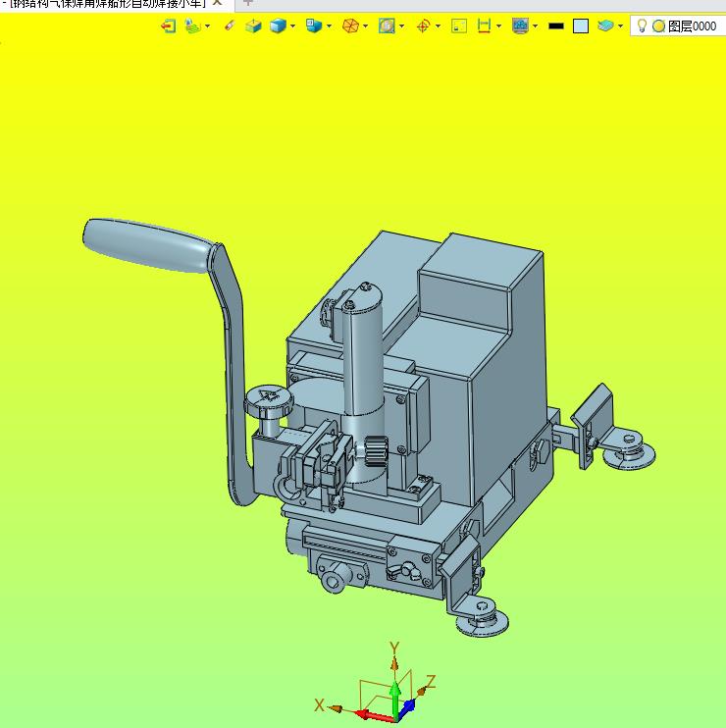Viewport: 726px width, 728px height.
Task: Click the exit icon with red arrow
Action: click(x=168, y=26)
